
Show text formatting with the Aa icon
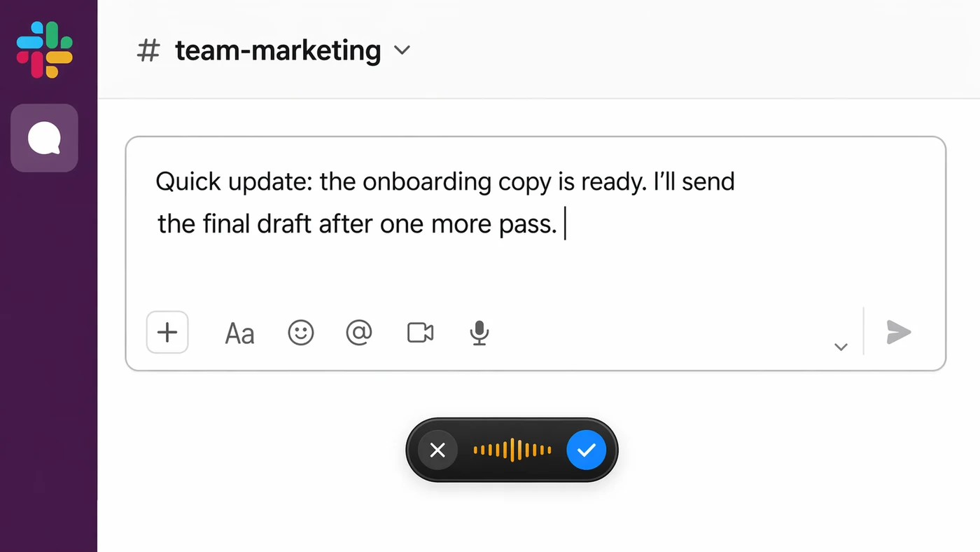[x=239, y=333]
